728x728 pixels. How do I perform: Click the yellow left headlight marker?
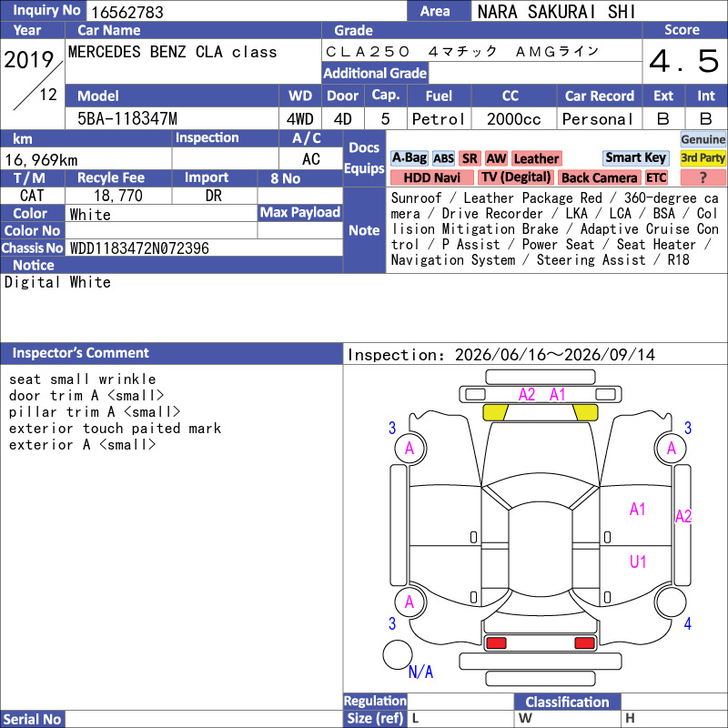tap(495, 412)
